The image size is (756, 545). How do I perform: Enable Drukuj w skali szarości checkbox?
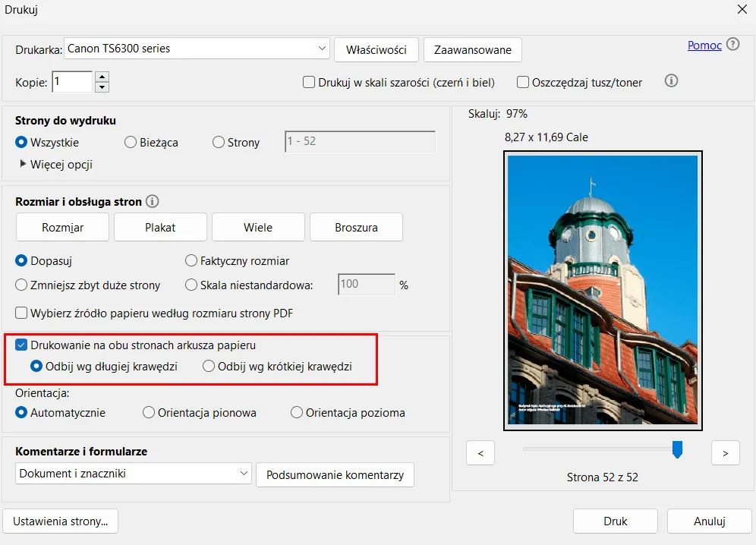pyautogui.click(x=309, y=82)
